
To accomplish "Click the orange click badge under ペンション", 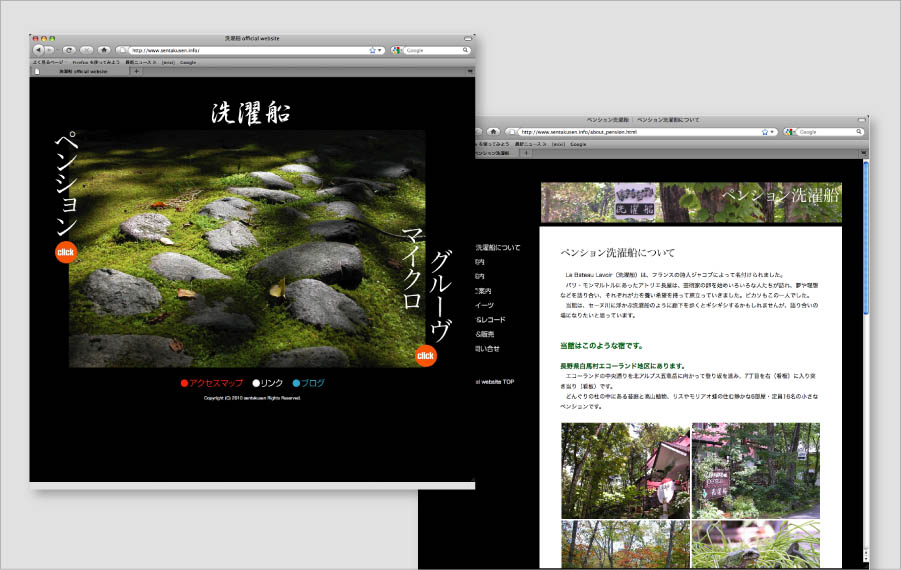I will [x=66, y=252].
